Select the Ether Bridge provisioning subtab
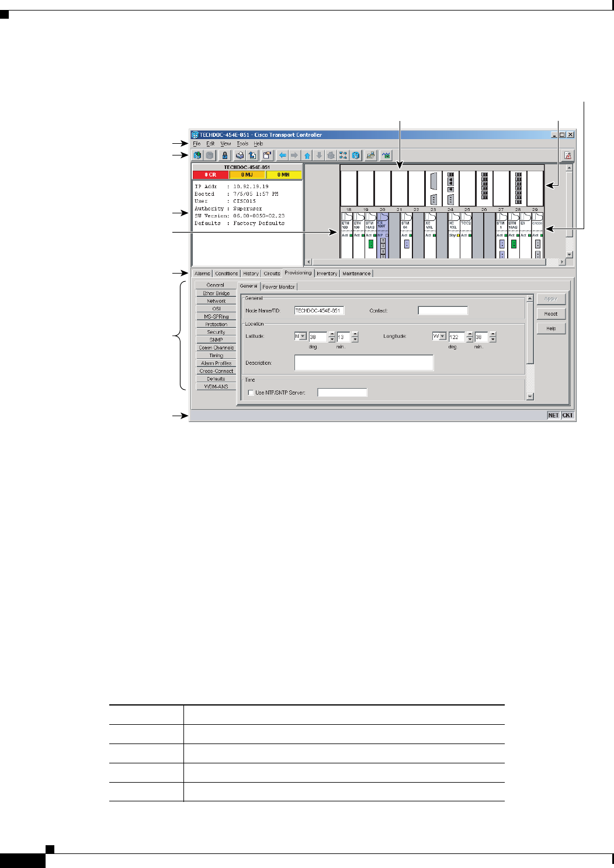This screenshot has height=868, width=614. [216, 293]
